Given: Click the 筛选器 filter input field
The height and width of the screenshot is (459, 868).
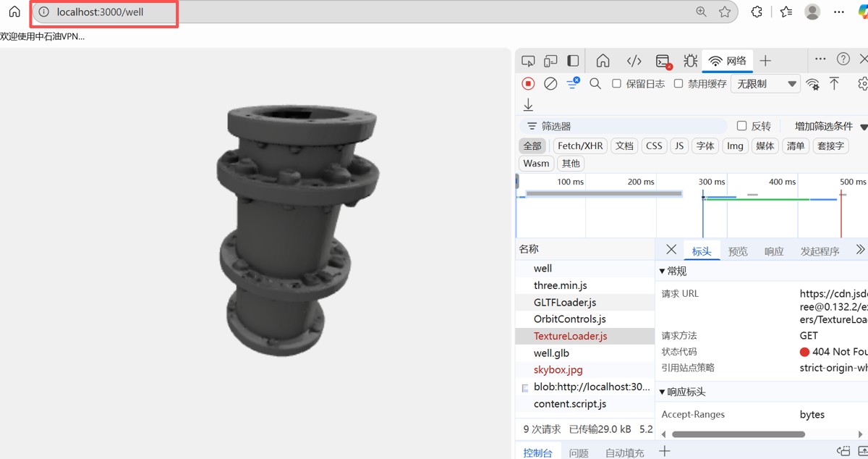Looking at the screenshot, I should point(624,126).
